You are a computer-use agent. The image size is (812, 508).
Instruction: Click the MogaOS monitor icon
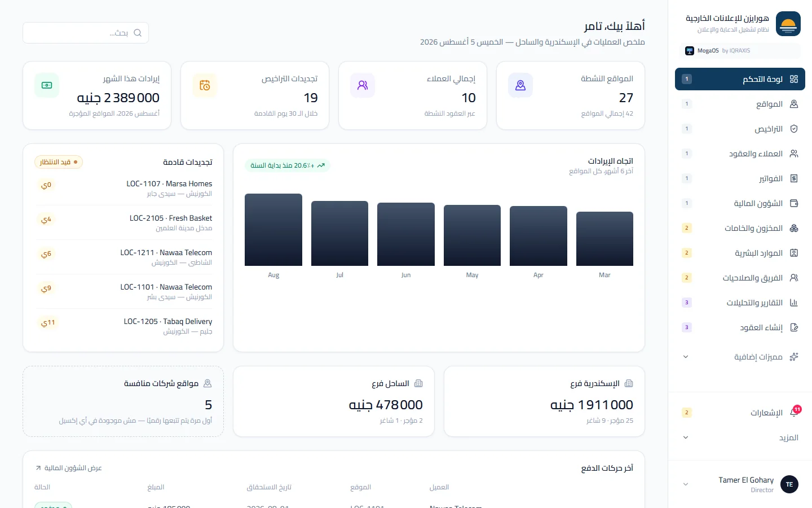pos(690,51)
